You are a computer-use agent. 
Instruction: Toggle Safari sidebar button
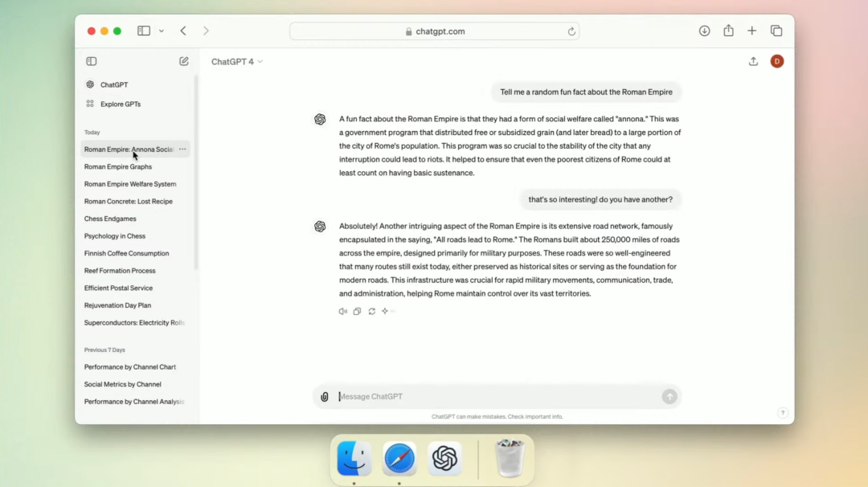[x=144, y=31]
